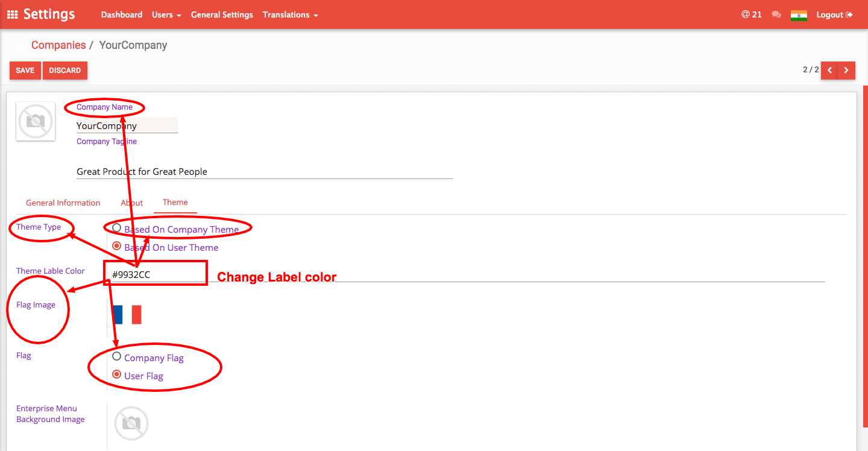Choose the User Flag radio option
Screen dimensions: 868x451
coord(117,374)
